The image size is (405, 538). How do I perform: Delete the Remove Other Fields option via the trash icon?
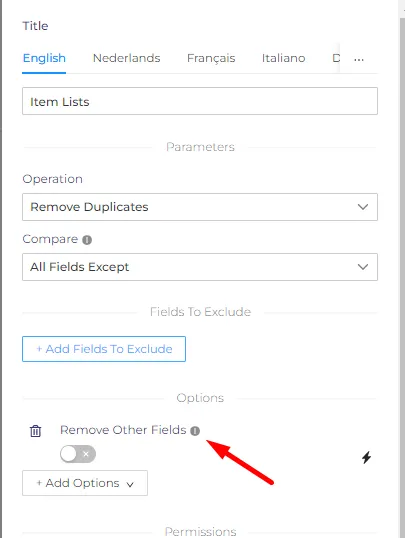pyautogui.click(x=36, y=431)
